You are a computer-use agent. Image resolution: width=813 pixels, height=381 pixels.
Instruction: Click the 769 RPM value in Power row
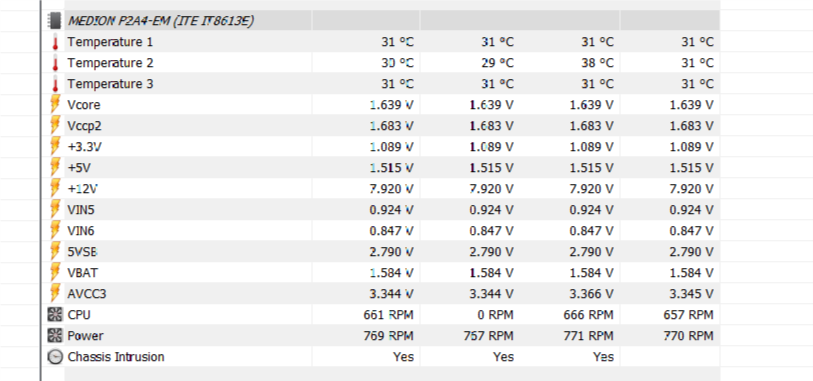389,336
